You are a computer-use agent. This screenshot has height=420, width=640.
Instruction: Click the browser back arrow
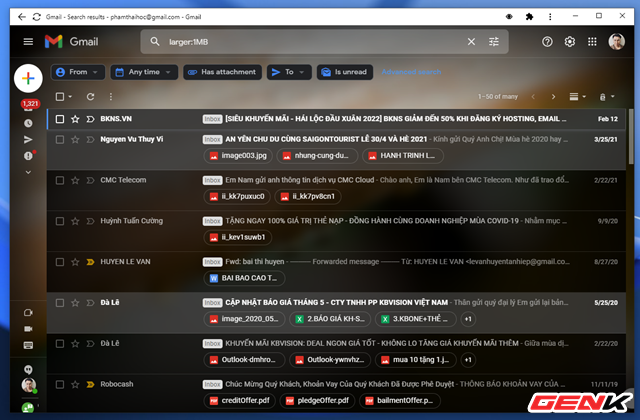pos(22,17)
